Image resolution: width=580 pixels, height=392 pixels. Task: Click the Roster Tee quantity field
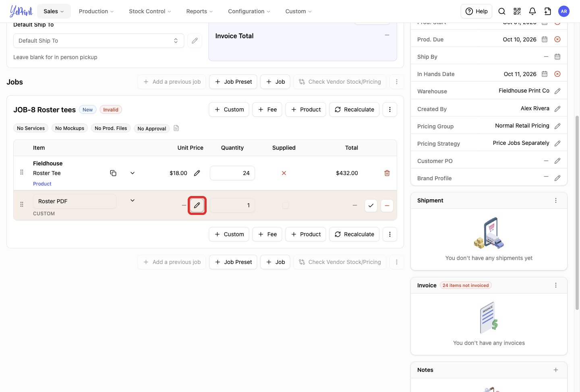232,173
